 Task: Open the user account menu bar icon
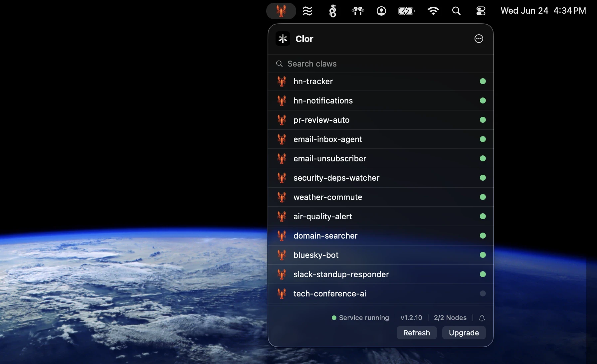(x=381, y=11)
